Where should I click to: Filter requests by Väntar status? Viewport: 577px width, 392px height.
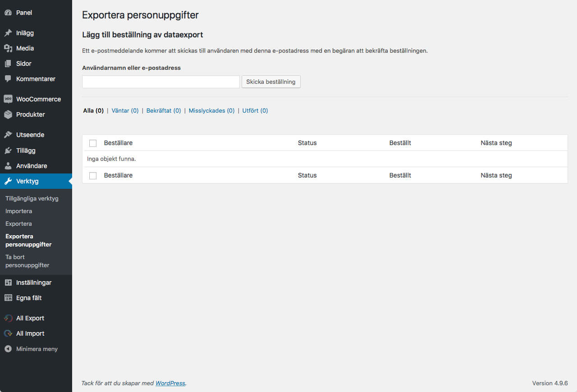[125, 110]
